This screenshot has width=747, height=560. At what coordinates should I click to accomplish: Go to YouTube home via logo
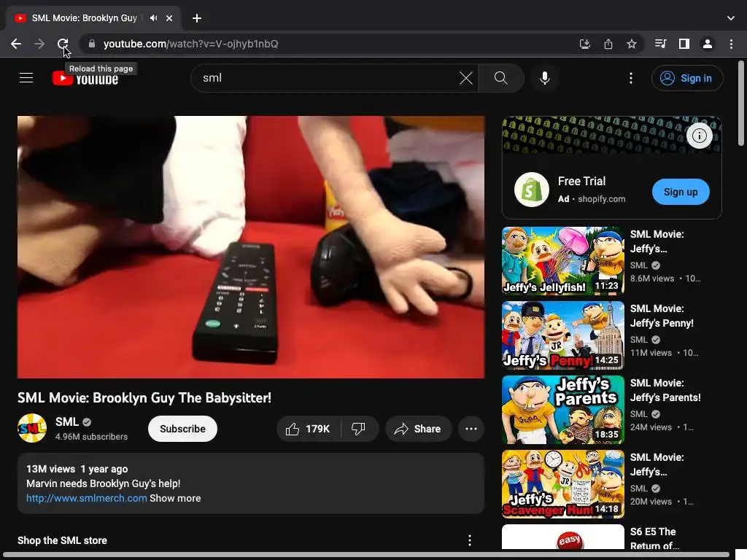[86, 79]
